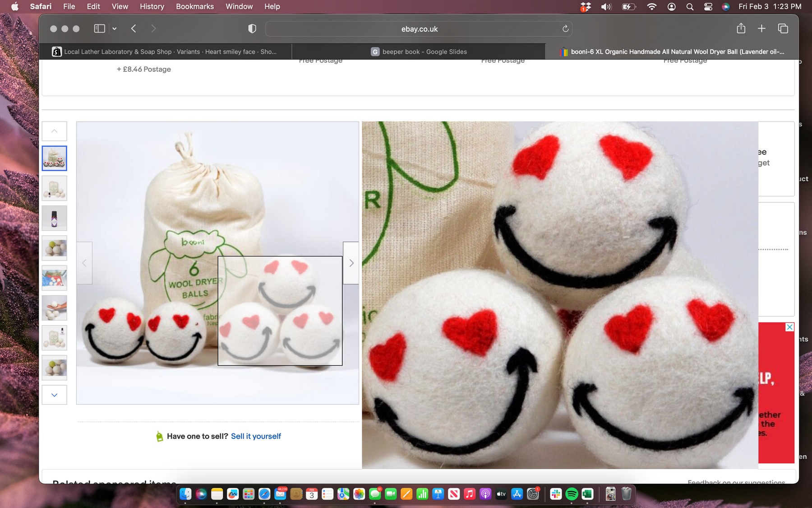Switch to Local Lather Laboratory tab
This screenshot has width=812, height=508.
[165, 51]
